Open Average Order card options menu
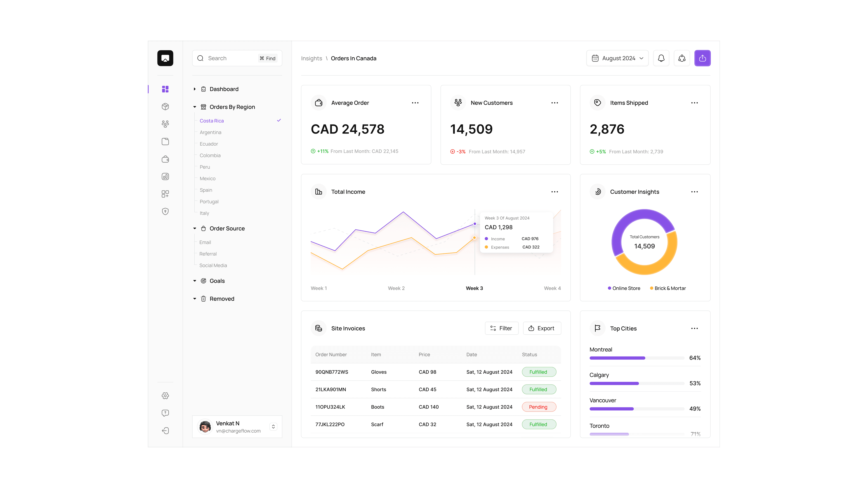Viewport: 868px width, 488px height. [415, 103]
